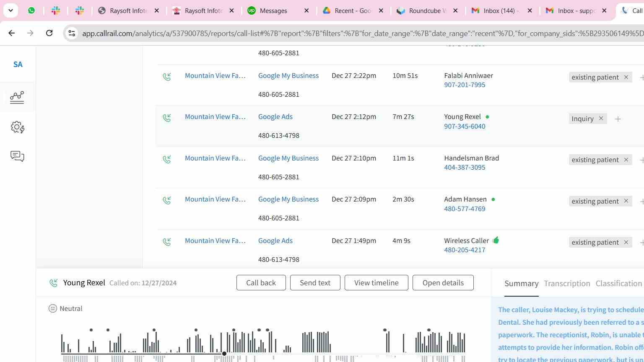The height and width of the screenshot is (362, 644).
Task: Add a tag to Young Rexel call
Action: 618,119
